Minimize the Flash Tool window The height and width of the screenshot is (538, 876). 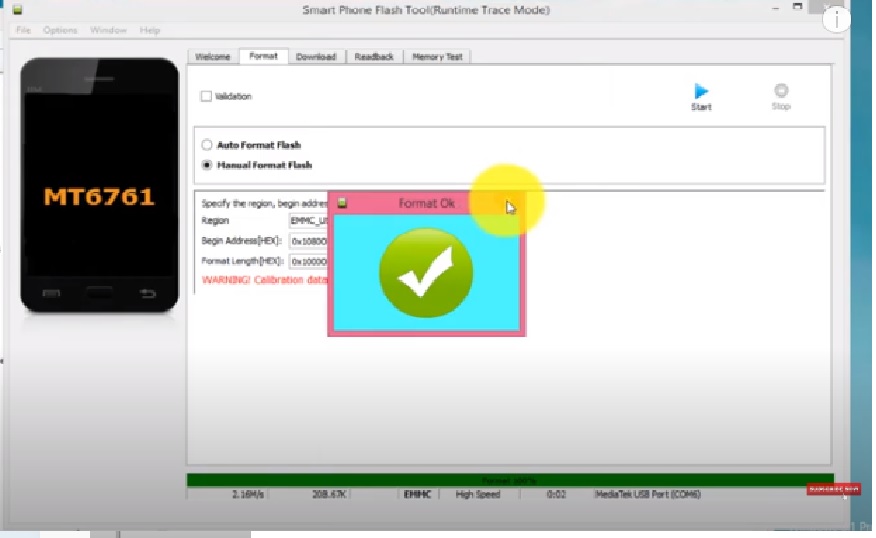(x=775, y=8)
